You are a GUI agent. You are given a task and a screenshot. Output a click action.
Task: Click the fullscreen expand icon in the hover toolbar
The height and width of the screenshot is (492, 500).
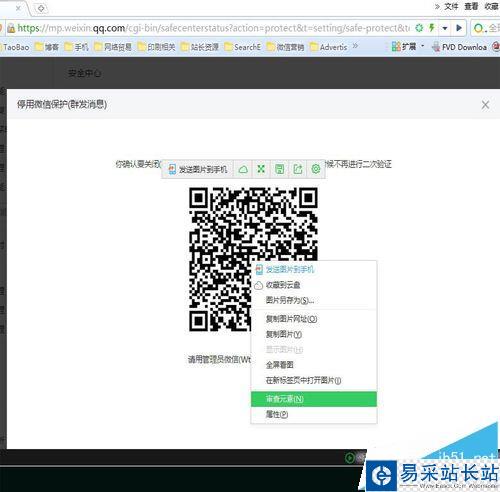pyautogui.click(x=261, y=169)
